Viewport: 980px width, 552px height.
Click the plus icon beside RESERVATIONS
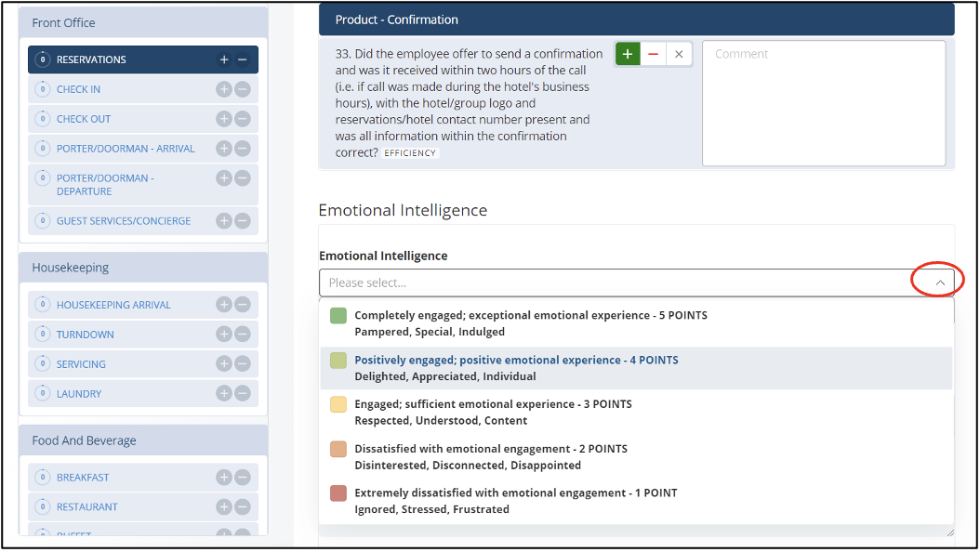(223, 59)
